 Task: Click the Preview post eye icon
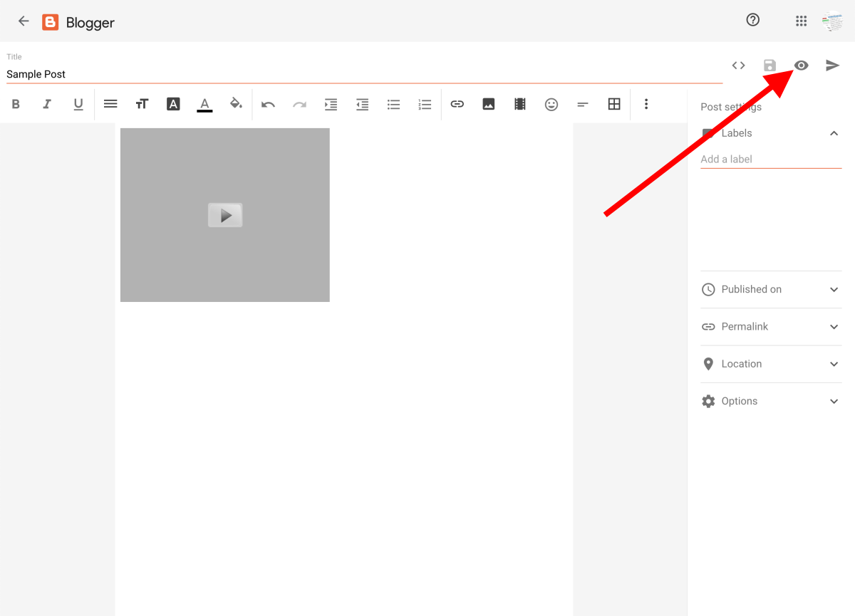click(801, 66)
